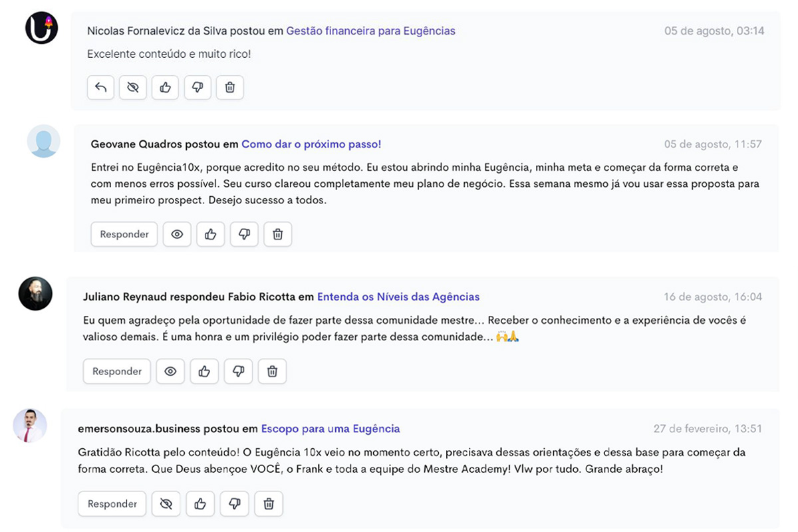
Task: Click Responder on Geovane Quadros's comment
Action: pos(124,234)
